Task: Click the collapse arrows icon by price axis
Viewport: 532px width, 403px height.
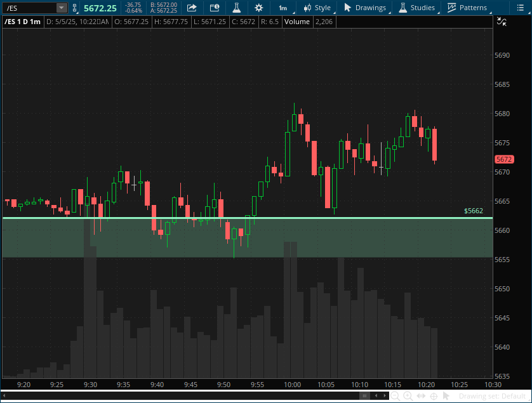Action: tap(502, 22)
